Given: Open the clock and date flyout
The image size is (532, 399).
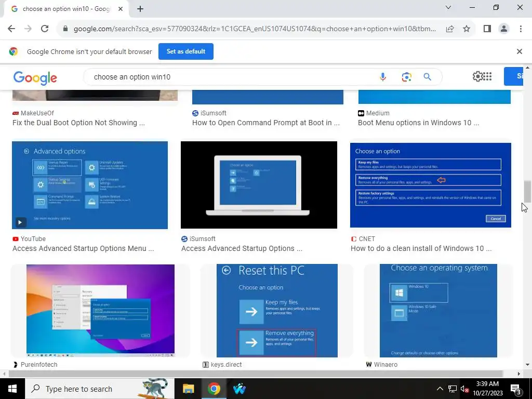Looking at the screenshot, I should [x=487, y=389].
